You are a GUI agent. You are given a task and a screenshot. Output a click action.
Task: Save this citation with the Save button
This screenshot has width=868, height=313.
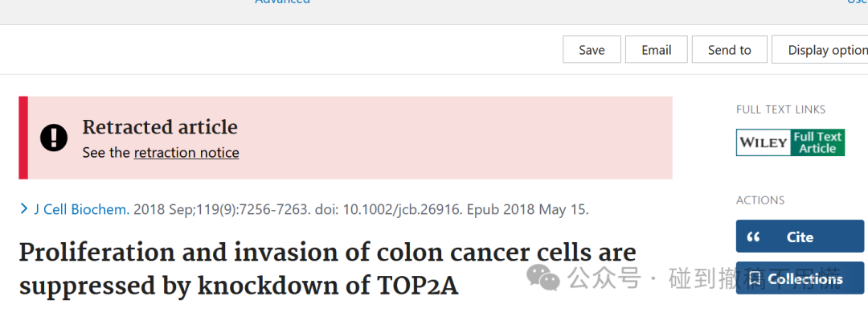coord(592,50)
